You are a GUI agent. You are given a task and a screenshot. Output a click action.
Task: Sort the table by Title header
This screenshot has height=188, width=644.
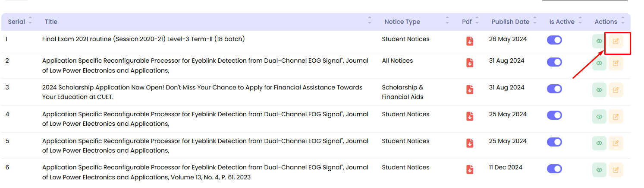(369, 22)
